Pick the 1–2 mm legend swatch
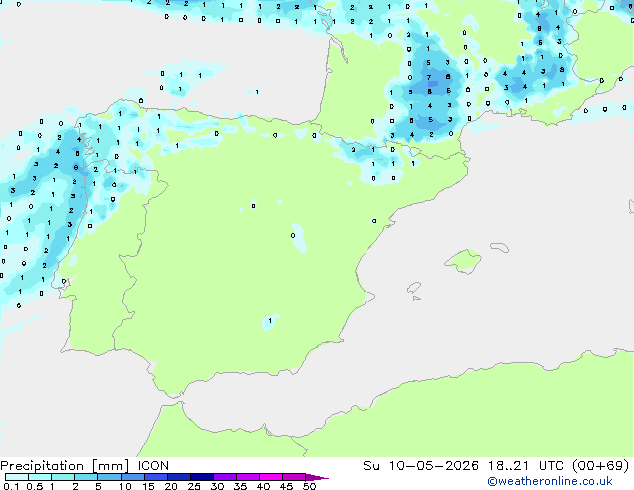 pos(63,477)
